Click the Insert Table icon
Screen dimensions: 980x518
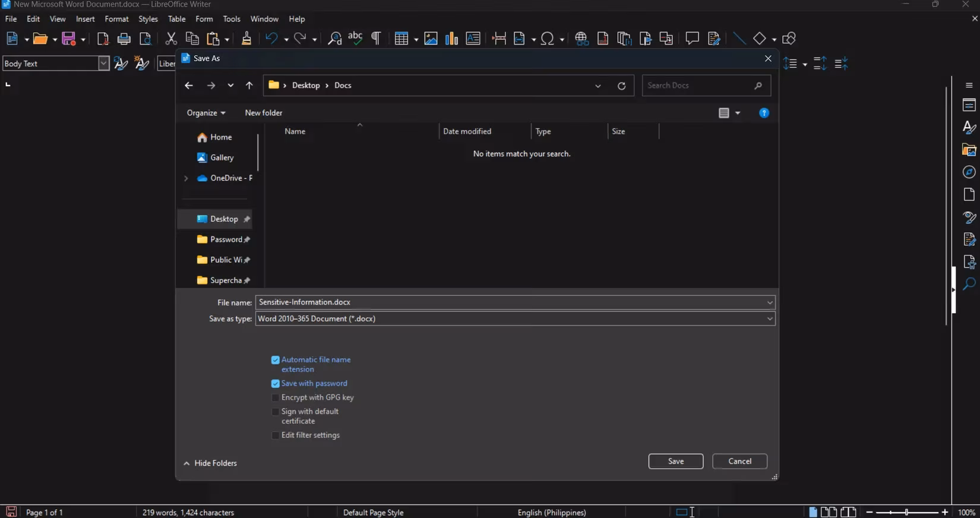(402, 39)
